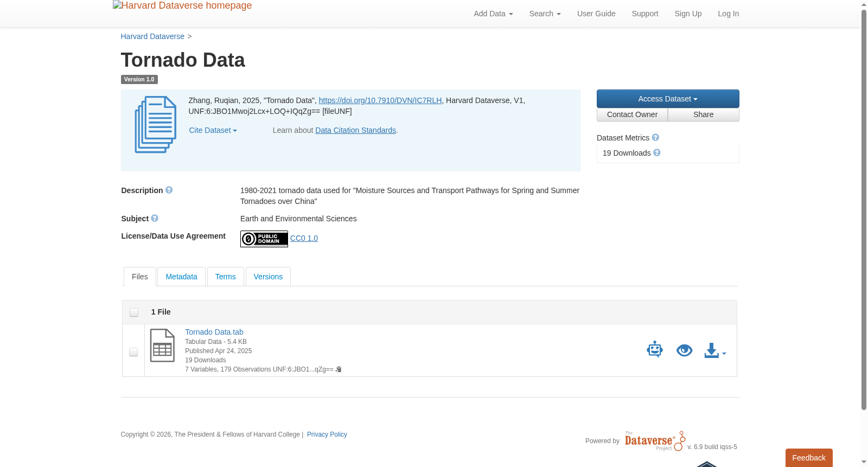Open the Harvard Dataverse homepage logo
This screenshot has height=467, width=868.
[x=182, y=5]
